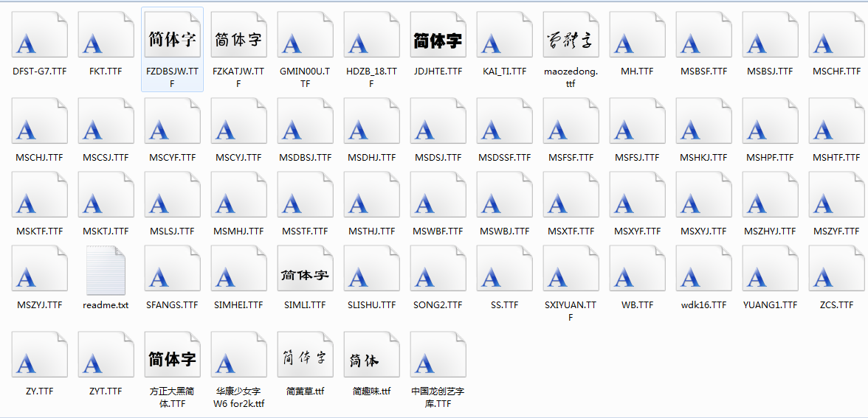The image size is (868, 418).
Task: Click the FZKATJW.TTF font preview icon
Action: point(238,39)
